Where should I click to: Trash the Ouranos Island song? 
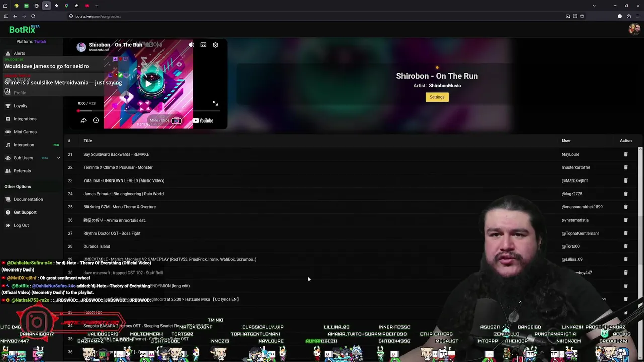[626, 246]
